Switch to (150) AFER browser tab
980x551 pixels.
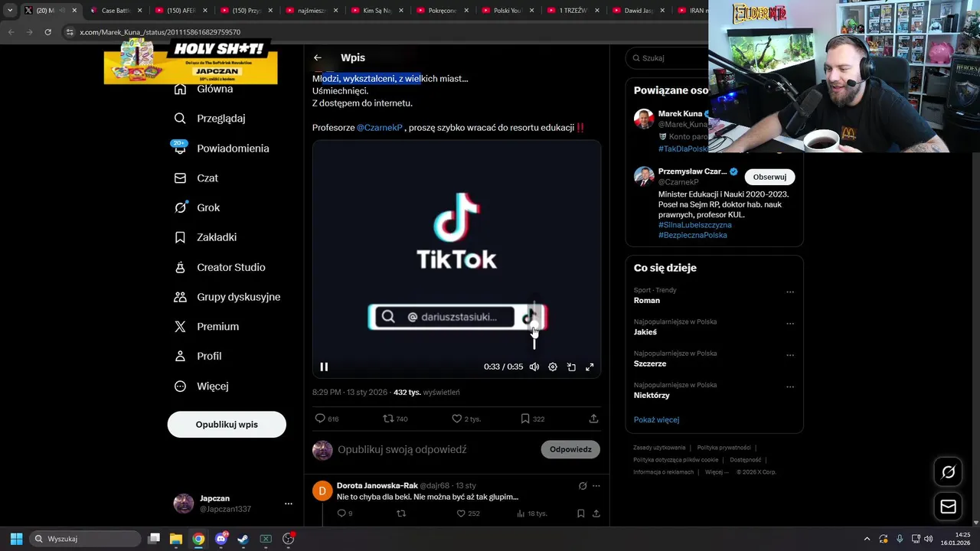coord(181,11)
